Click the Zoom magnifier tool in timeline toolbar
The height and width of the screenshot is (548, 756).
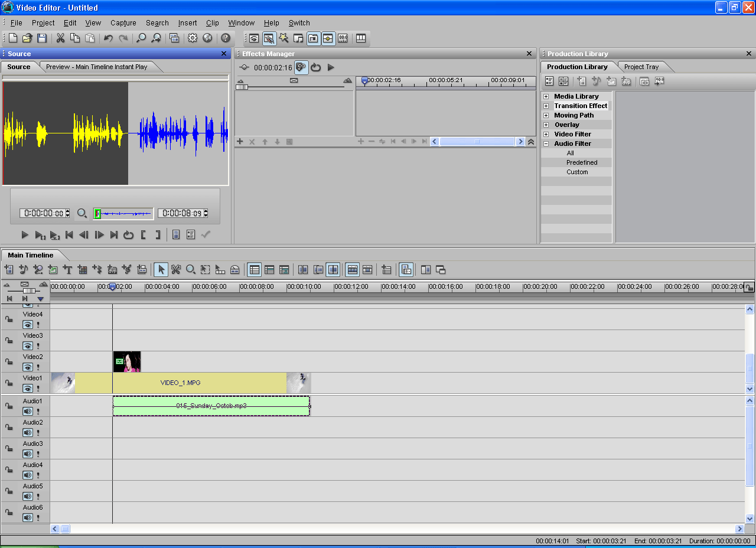pyautogui.click(x=190, y=269)
